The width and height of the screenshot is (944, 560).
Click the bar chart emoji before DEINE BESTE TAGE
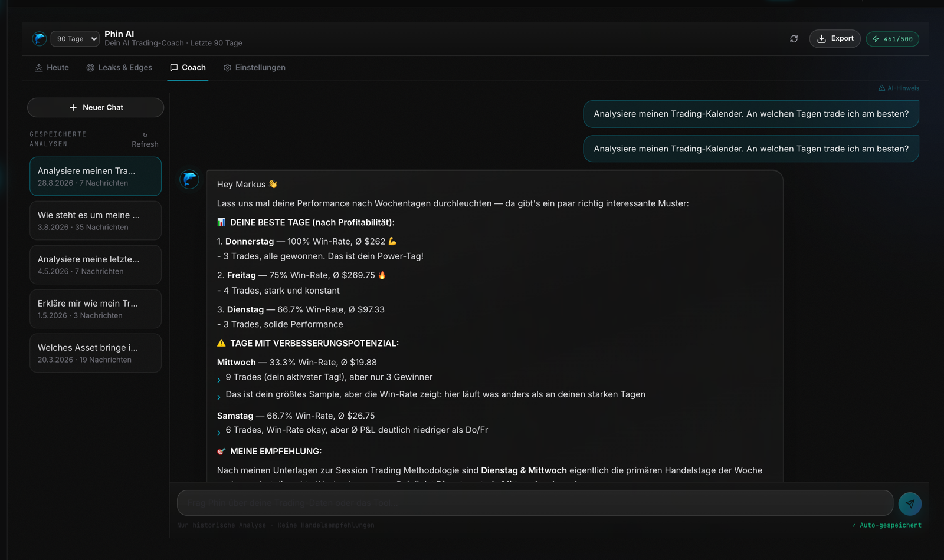[x=221, y=222]
